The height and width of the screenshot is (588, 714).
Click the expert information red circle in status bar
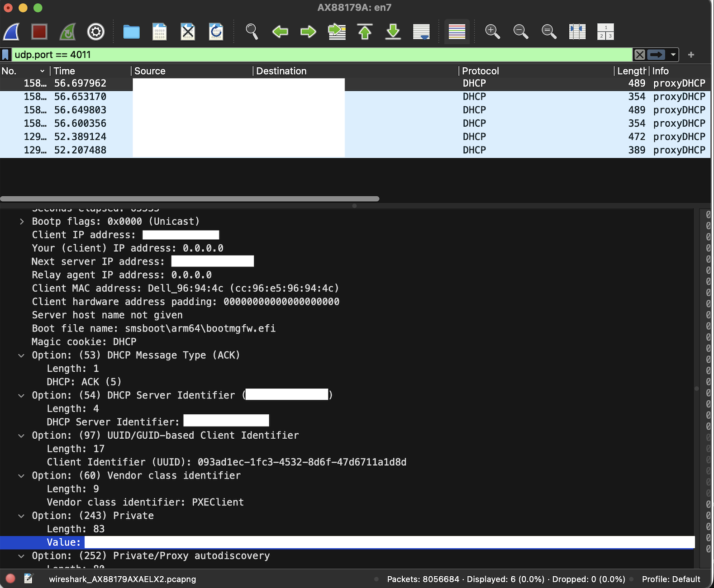tap(10, 579)
